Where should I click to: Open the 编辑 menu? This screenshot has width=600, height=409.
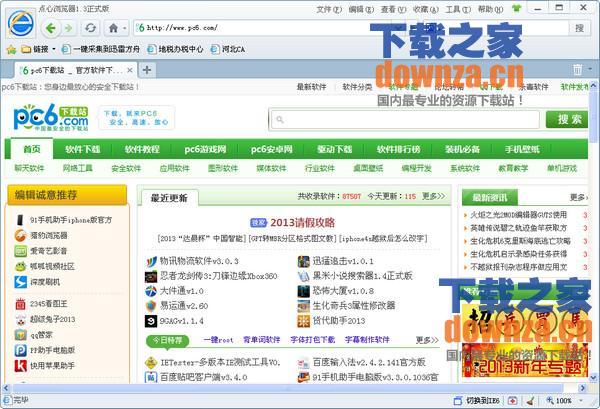(361, 9)
